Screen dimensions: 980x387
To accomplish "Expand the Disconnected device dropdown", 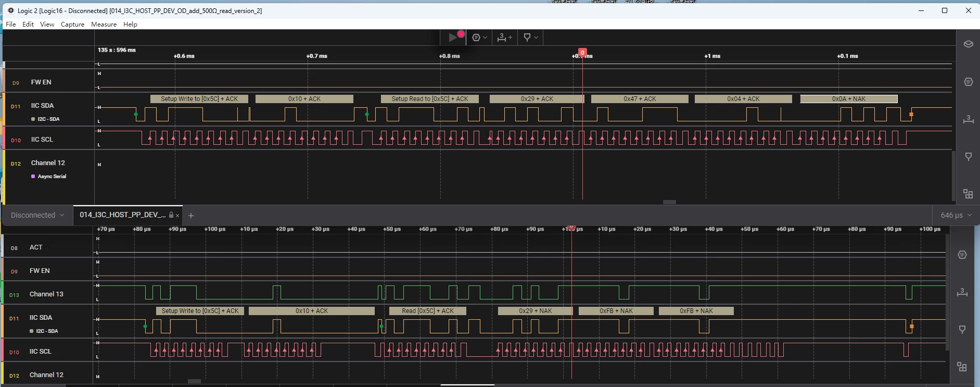I will [x=37, y=215].
